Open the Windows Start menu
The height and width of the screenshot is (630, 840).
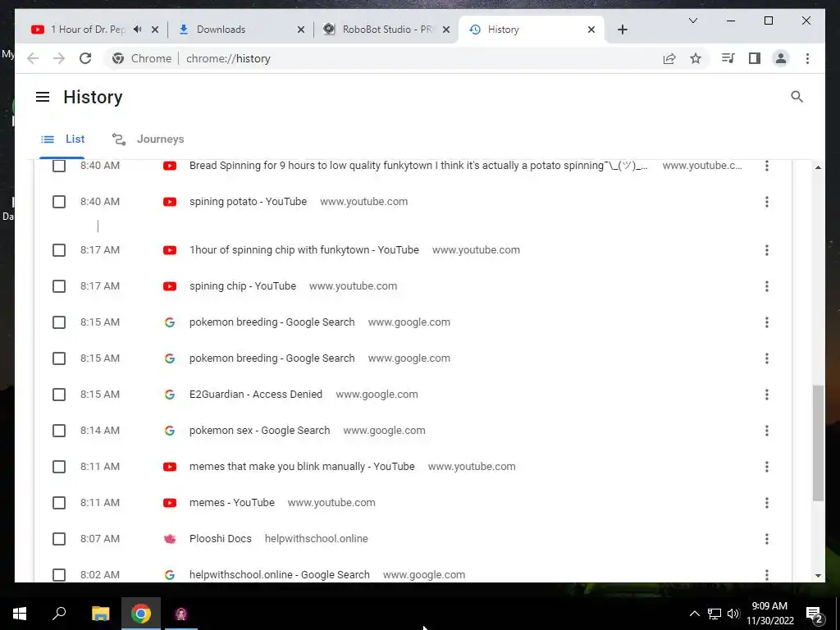[20, 614]
